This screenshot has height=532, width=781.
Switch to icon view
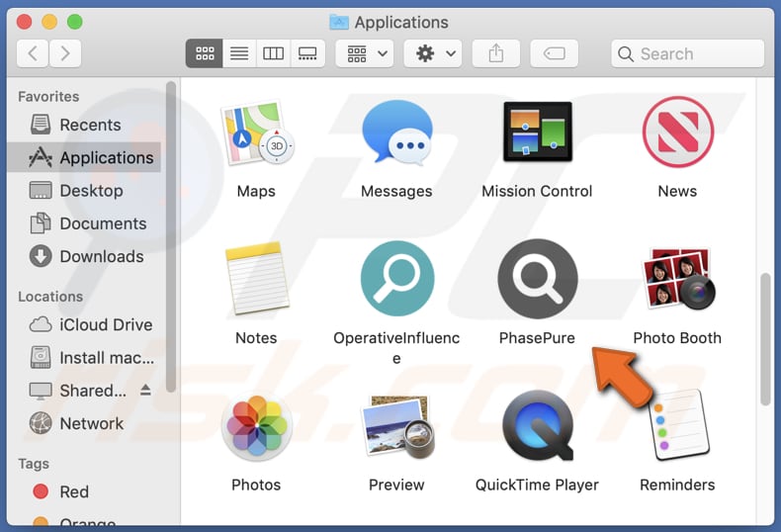pyautogui.click(x=205, y=53)
